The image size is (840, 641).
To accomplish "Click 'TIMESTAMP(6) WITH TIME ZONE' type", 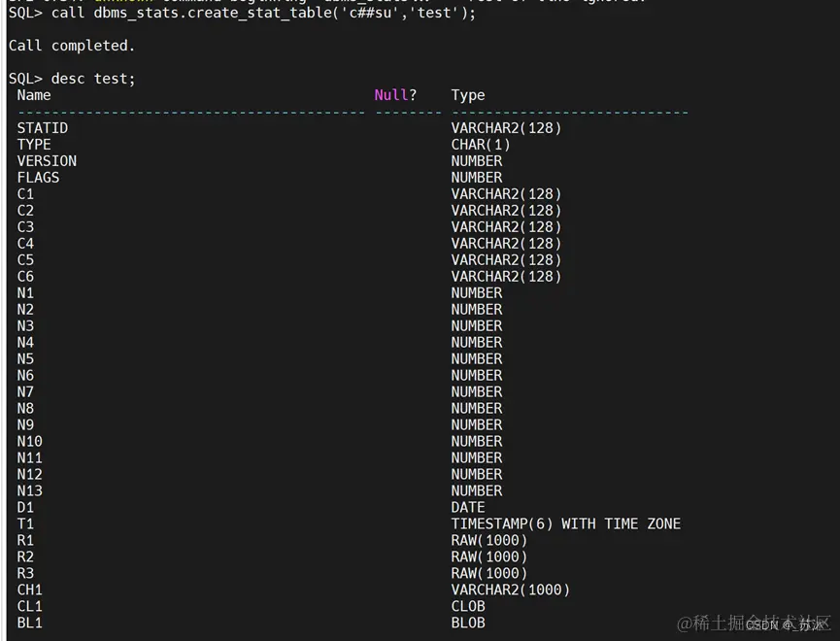I will [x=566, y=524].
